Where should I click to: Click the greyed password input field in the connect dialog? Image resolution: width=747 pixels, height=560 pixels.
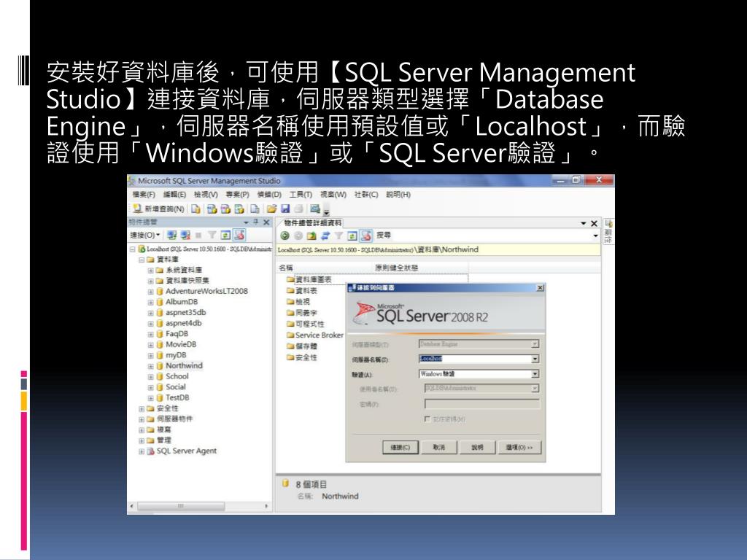(481, 404)
